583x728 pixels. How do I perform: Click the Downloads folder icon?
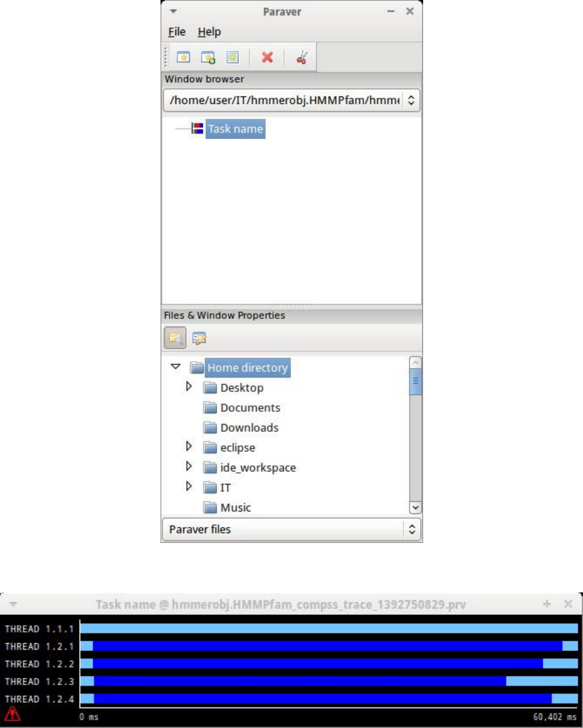coord(210,427)
